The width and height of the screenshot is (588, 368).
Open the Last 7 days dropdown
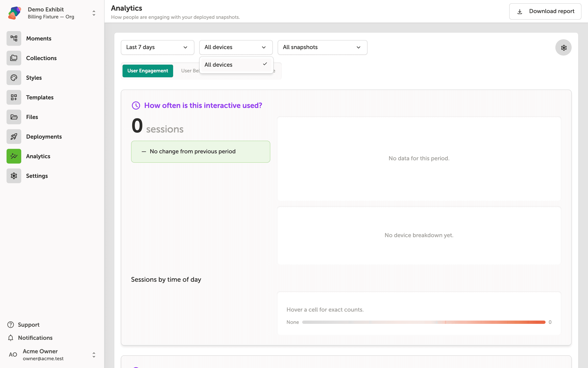click(157, 47)
